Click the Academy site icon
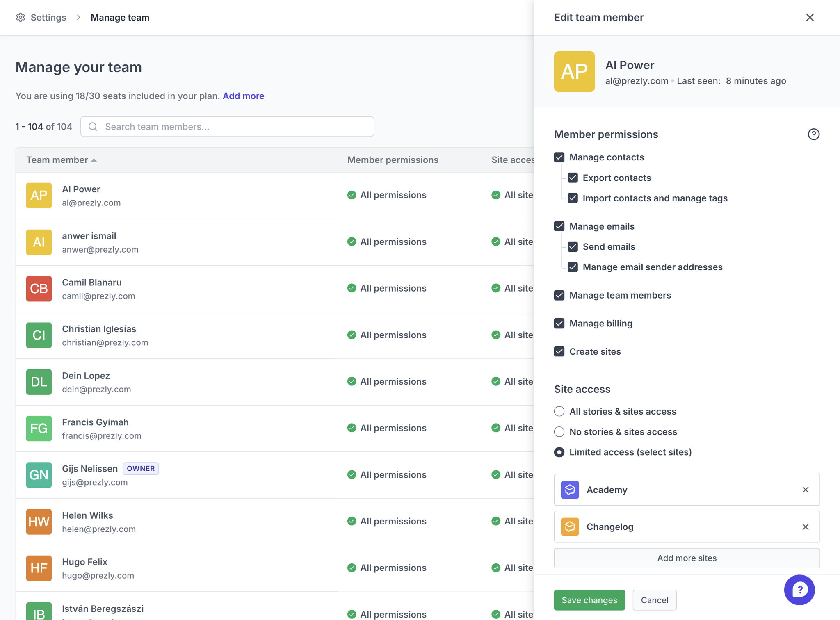This screenshot has height=620, width=840. [570, 490]
